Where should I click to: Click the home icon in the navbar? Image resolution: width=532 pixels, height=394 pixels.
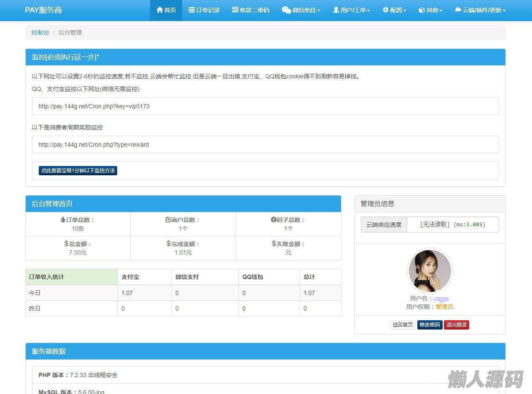(x=159, y=10)
